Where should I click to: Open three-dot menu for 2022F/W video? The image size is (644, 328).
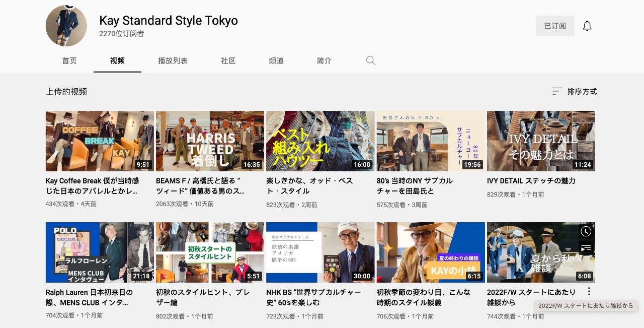pyautogui.click(x=589, y=291)
